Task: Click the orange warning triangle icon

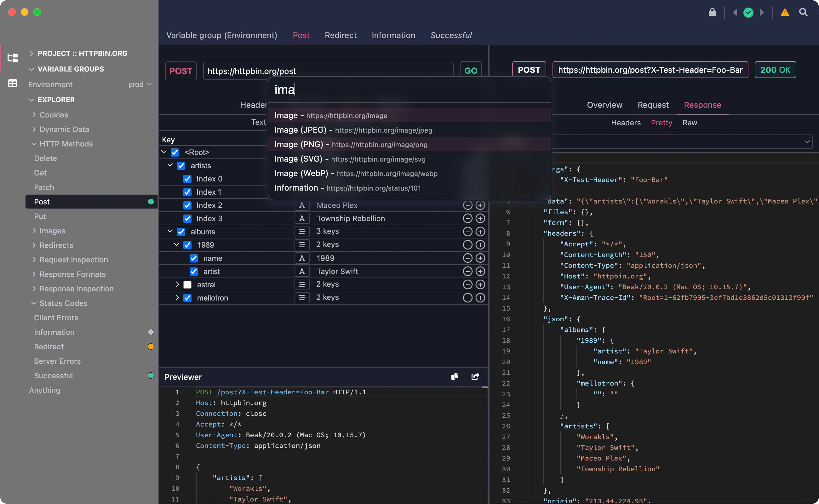Action: pyautogui.click(x=785, y=12)
